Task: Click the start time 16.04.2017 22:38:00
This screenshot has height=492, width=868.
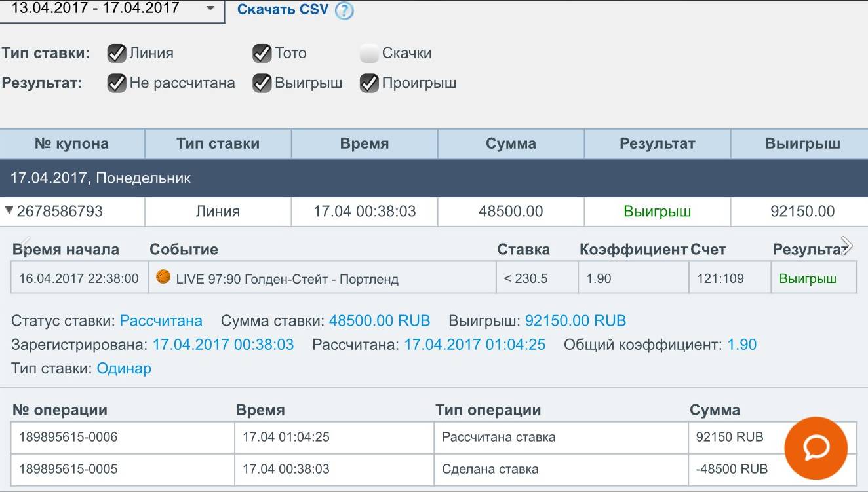Action: [x=79, y=278]
